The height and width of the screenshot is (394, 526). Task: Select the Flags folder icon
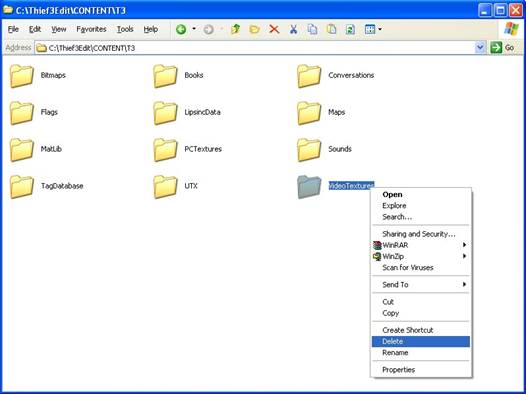pyautogui.click(x=22, y=113)
